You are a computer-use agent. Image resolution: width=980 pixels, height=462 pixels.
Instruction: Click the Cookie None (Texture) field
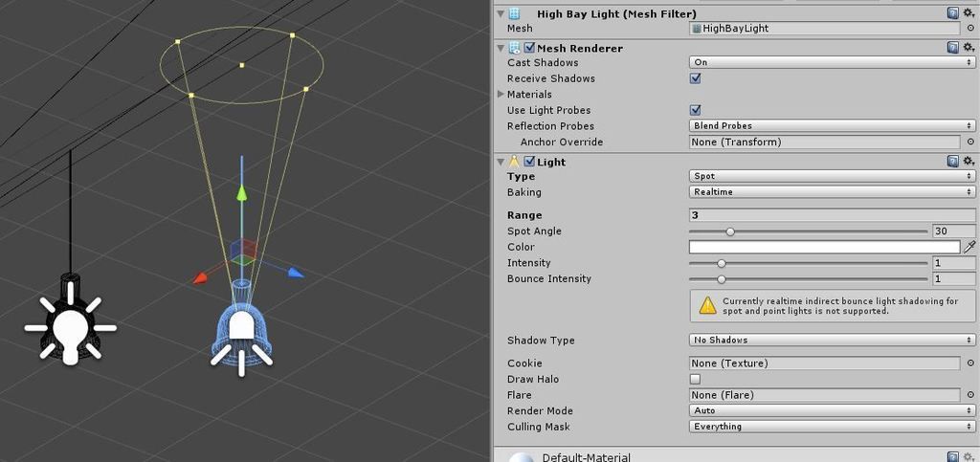(824, 363)
